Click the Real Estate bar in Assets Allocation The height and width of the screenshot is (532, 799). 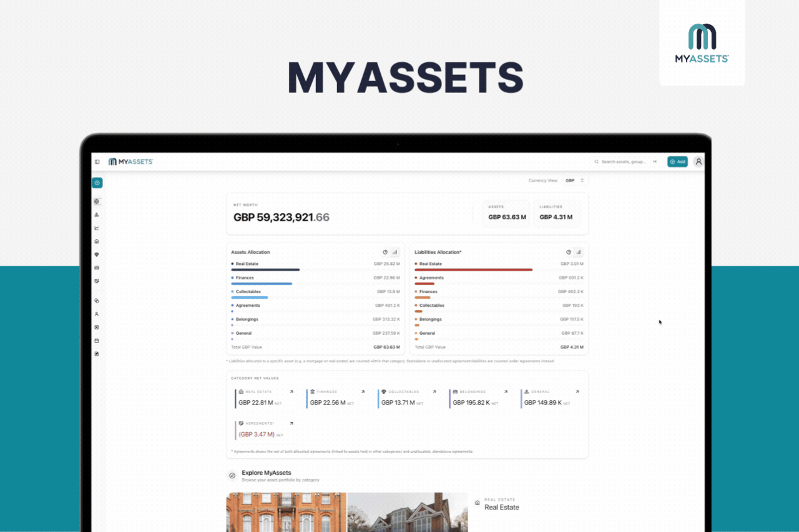pyautogui.click(x=265, y=270)
